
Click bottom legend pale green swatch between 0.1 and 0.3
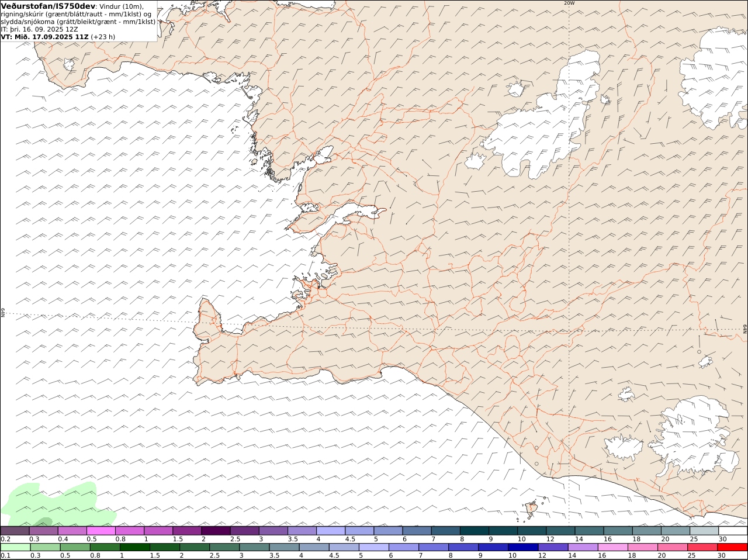[16, 547]
